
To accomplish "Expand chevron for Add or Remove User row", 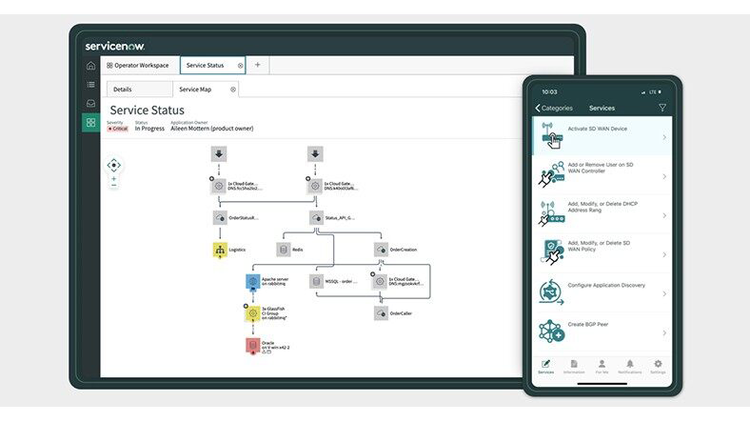I will (664, 177).
